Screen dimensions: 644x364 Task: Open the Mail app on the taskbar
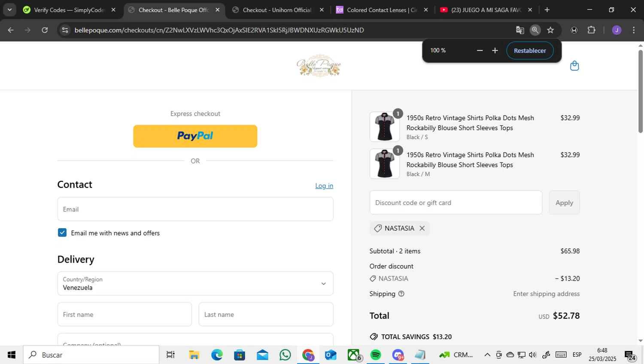click(262, 355)
